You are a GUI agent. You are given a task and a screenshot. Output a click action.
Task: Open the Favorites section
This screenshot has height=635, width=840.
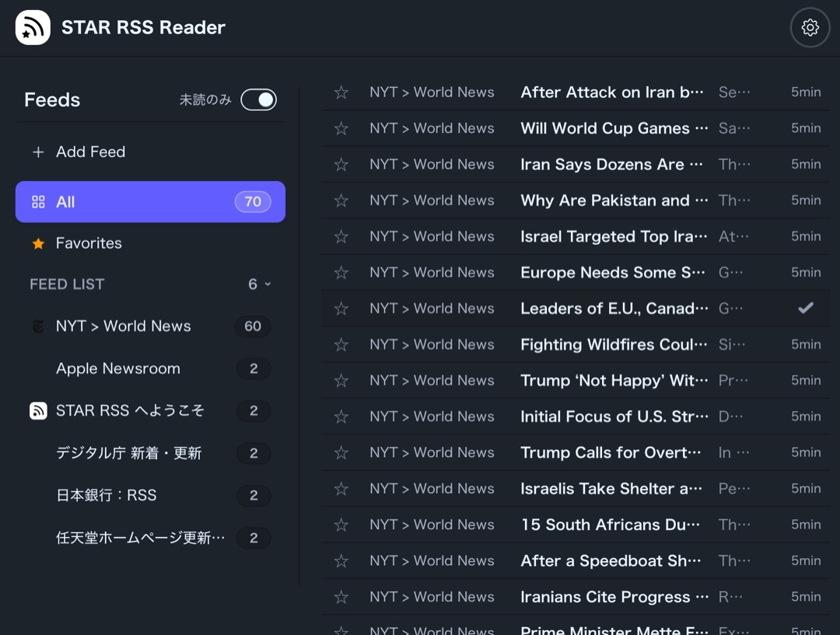89,243
